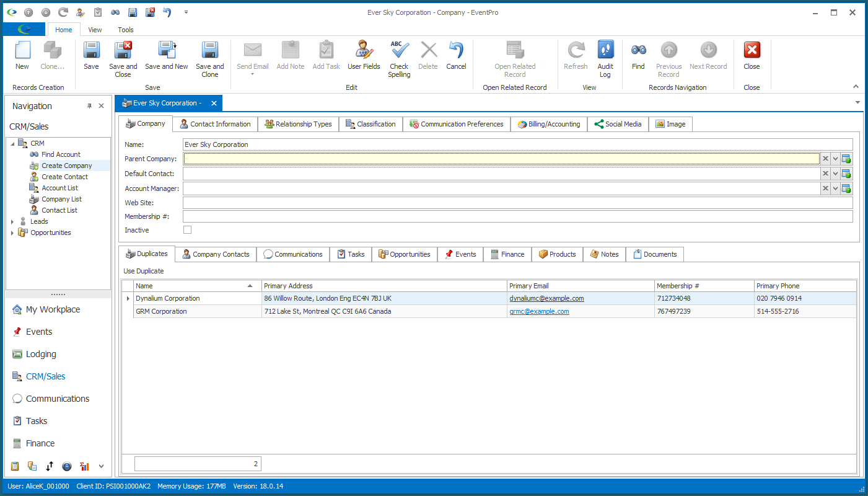Open lookup list icon for Parent Company
Image resolution: width=868 pixels, height=496 pixels.
coord(846,159)
